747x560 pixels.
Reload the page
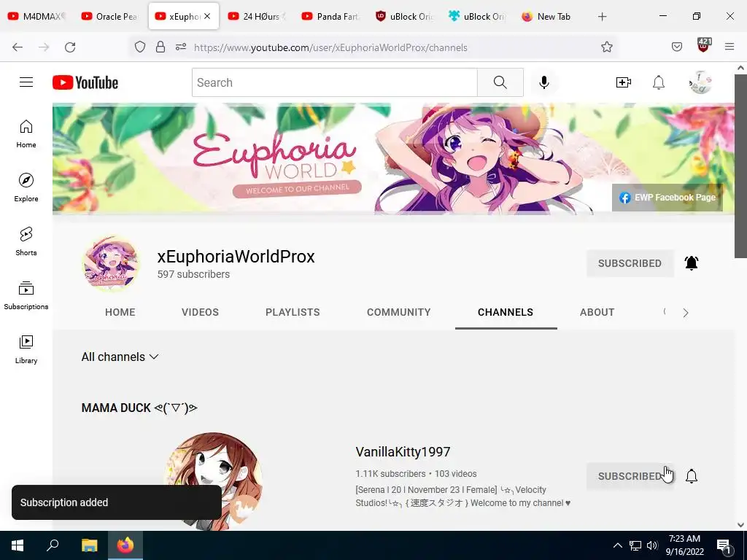(x=70, y=47)
